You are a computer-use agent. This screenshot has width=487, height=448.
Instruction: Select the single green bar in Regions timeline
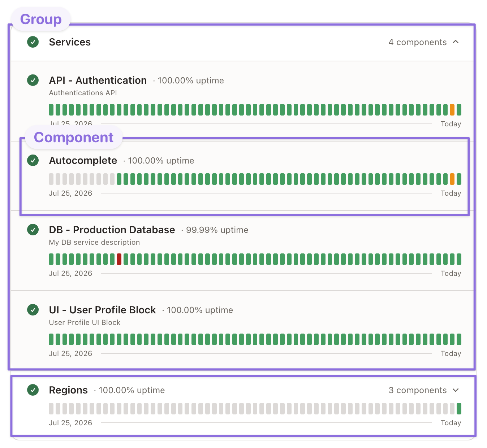459,409
